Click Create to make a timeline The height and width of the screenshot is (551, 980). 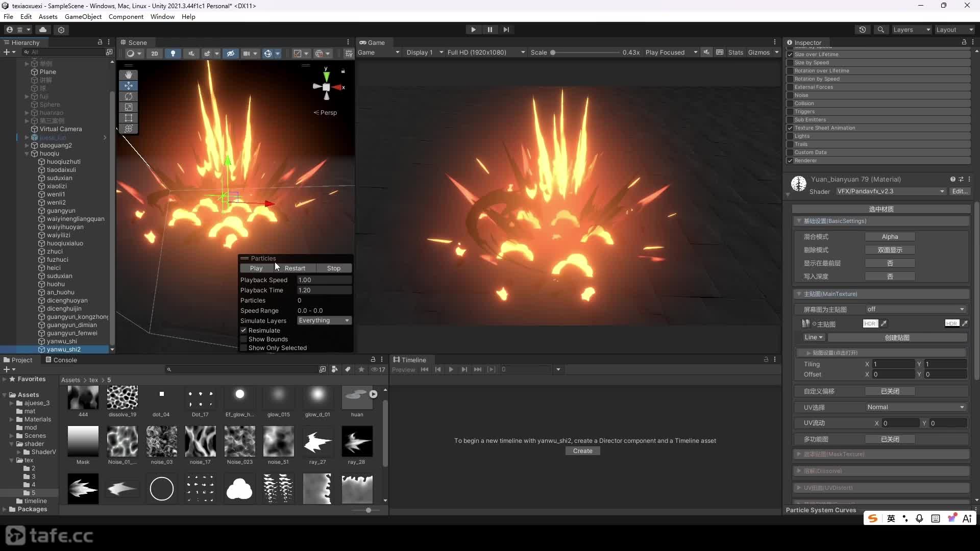click(583, 451)
